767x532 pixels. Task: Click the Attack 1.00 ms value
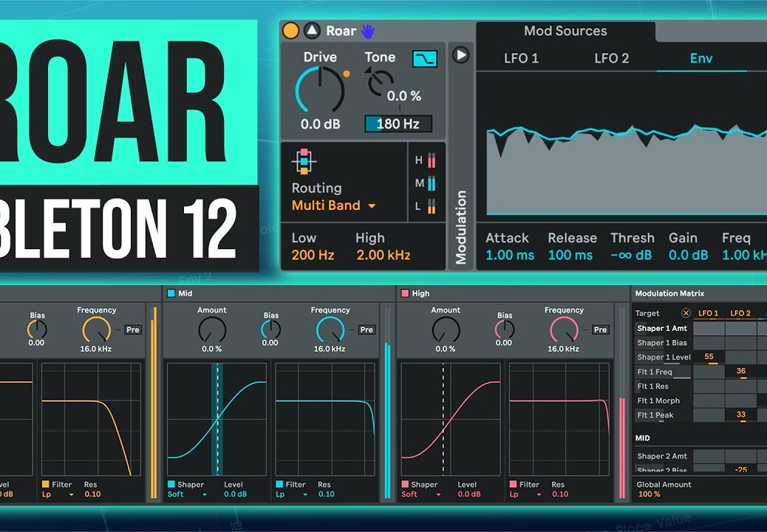pyautogui.click(x=510, y=255)
